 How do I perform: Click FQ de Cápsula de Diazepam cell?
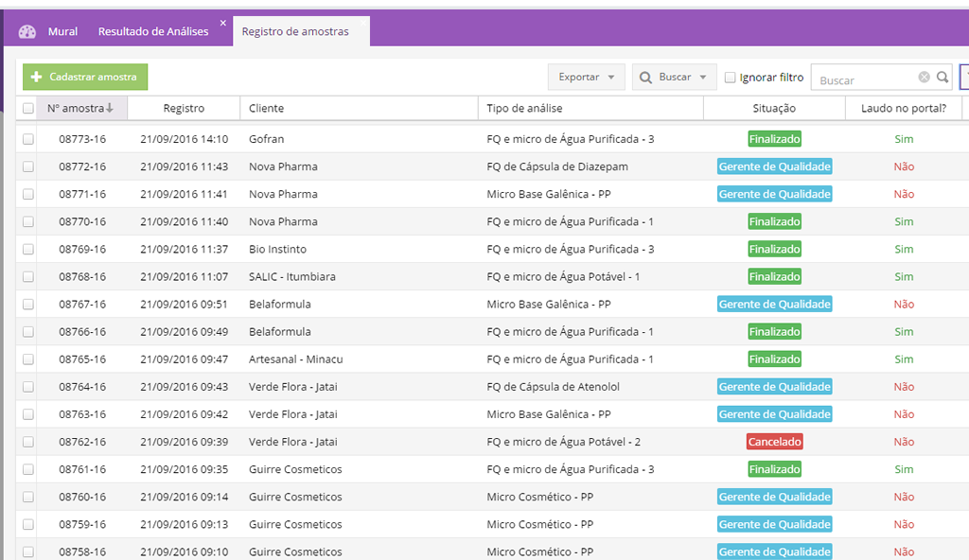click(x=557, y=166)
